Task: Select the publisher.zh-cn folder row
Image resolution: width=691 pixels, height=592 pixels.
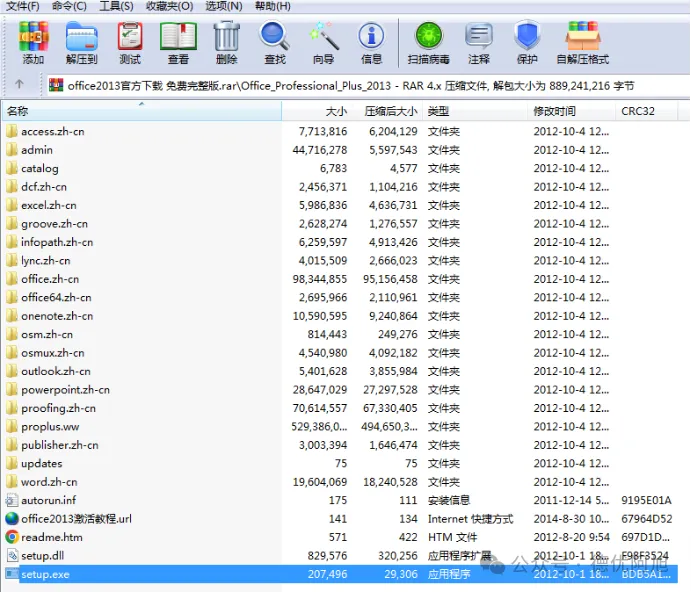Action: tap(339, 445)
